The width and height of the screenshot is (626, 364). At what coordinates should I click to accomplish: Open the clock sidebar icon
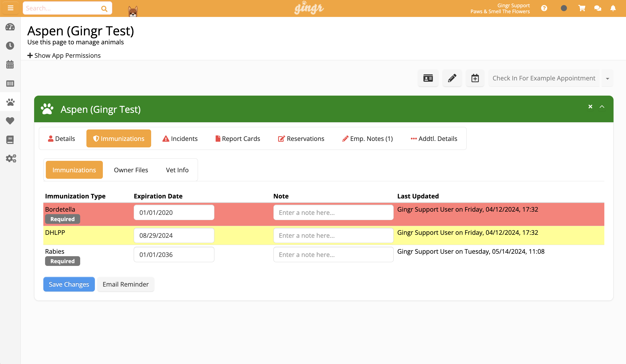(10, 46)
